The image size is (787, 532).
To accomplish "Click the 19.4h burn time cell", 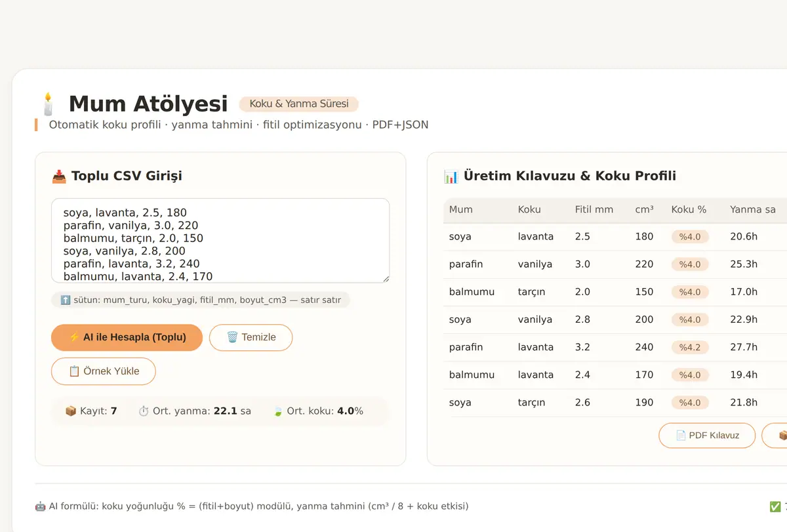I will (x=744, y=375).
